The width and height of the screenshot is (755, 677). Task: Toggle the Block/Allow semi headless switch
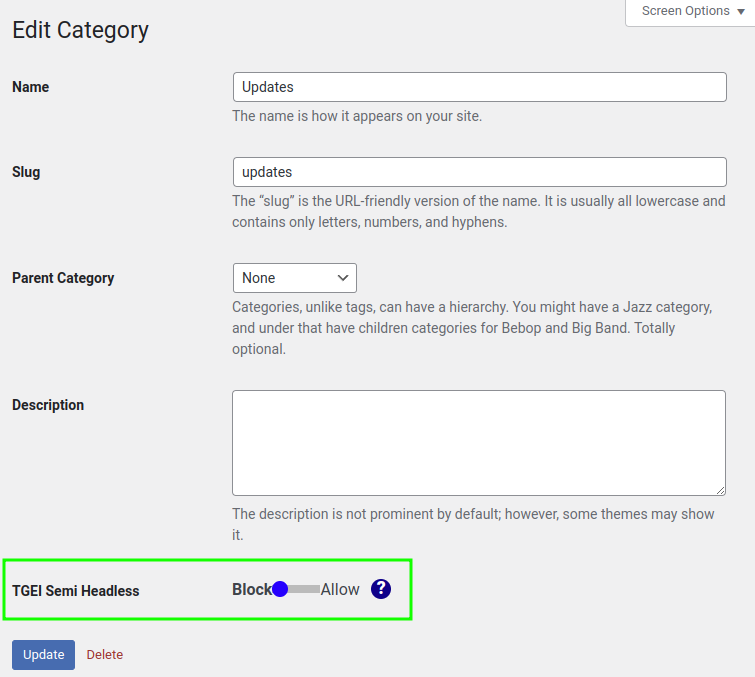(296, 589)
